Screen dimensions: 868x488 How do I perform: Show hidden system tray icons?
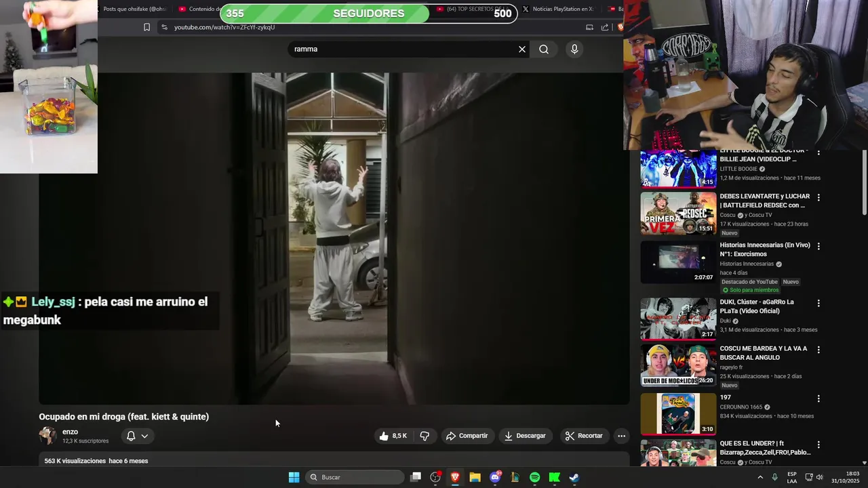760,477
